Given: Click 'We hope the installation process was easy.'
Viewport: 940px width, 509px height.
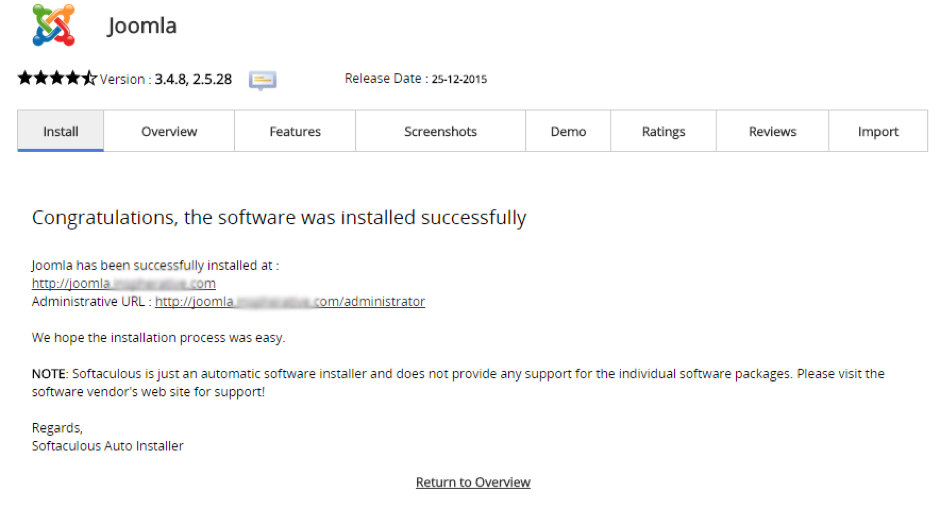Looking at the screenshot, I should (x=158, y=338).
